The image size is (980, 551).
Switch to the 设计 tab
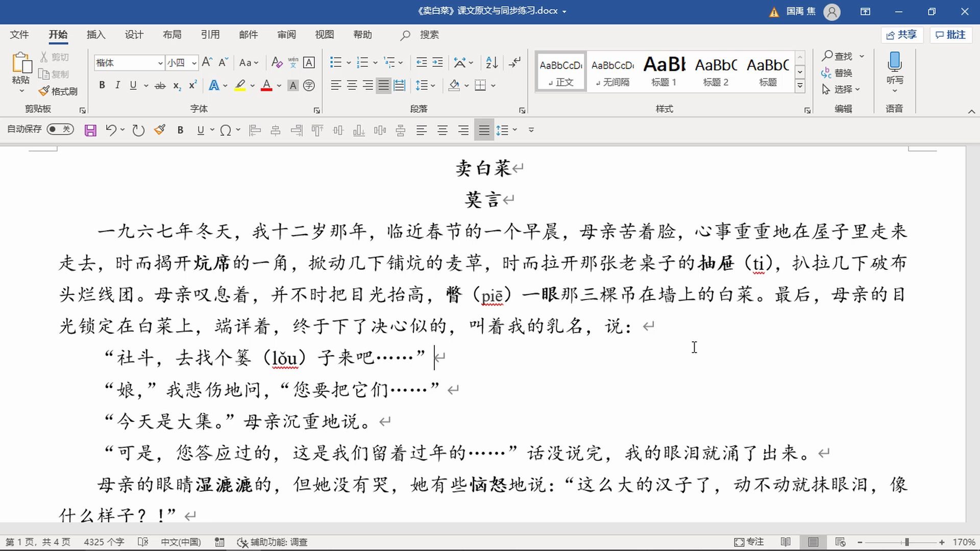click(134, 35)
